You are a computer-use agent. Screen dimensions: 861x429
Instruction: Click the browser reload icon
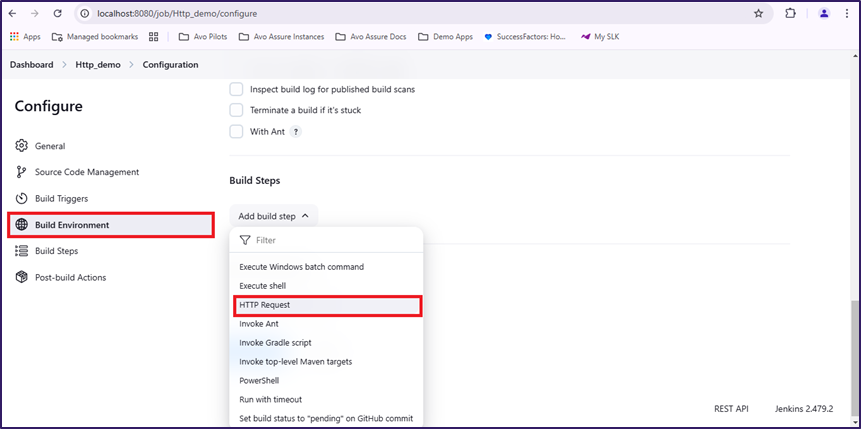point(58,14)
